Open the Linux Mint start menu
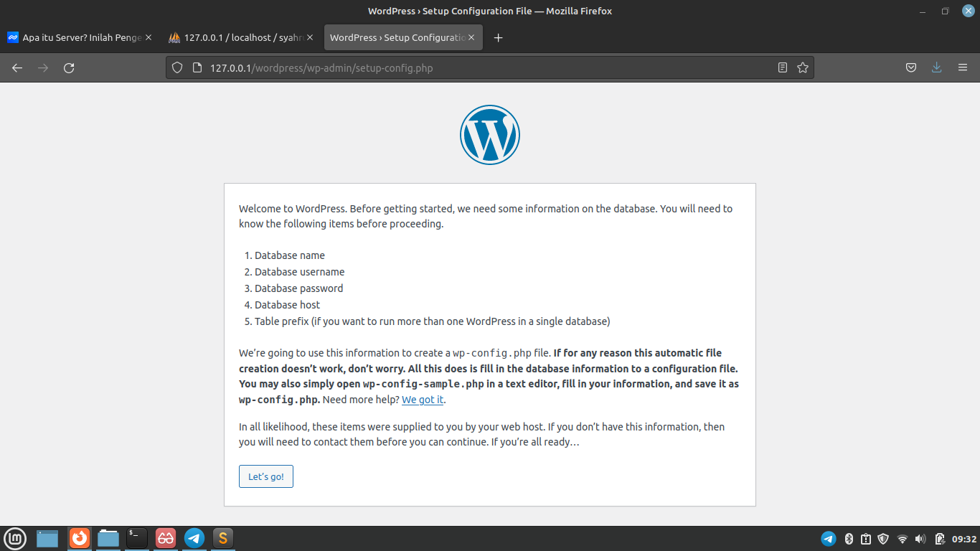The width and height of the screenshot is (980, 551). 15,538
